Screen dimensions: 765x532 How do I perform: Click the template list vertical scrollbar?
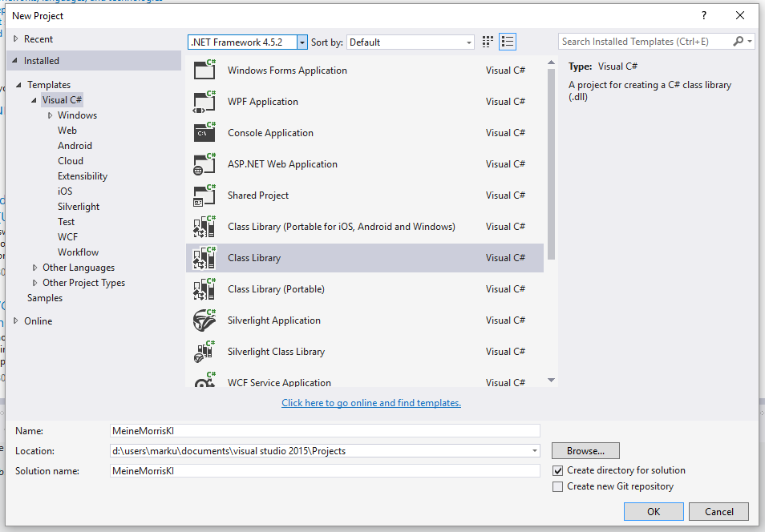[551, 160]
